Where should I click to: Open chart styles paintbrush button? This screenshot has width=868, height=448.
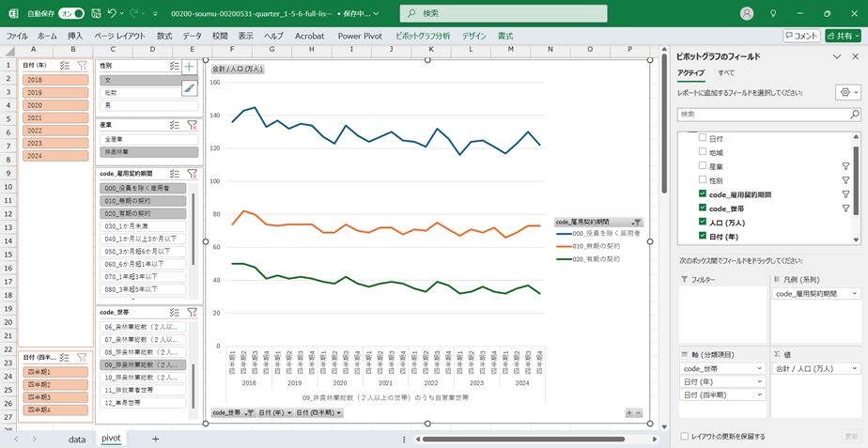coord(189,88)
